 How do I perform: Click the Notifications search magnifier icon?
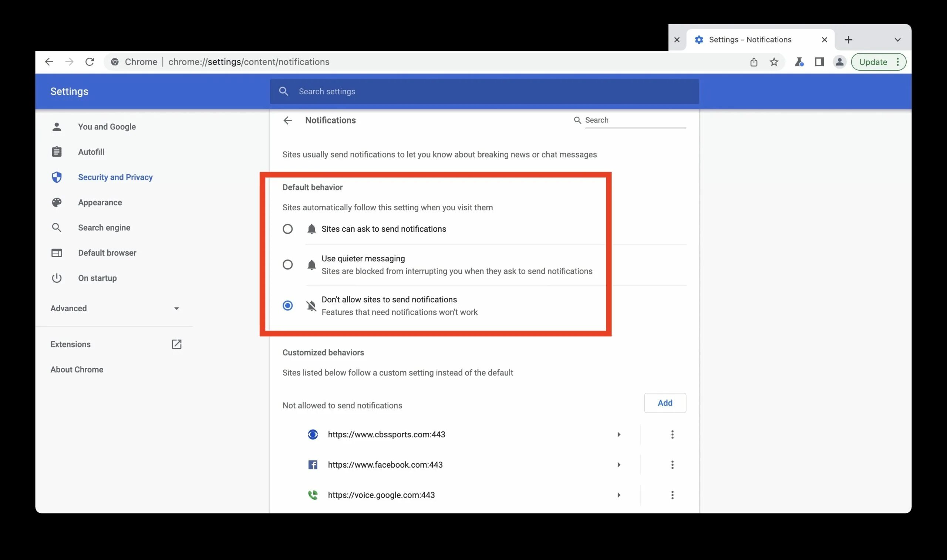pyautogui.click(x=577, y=121)
